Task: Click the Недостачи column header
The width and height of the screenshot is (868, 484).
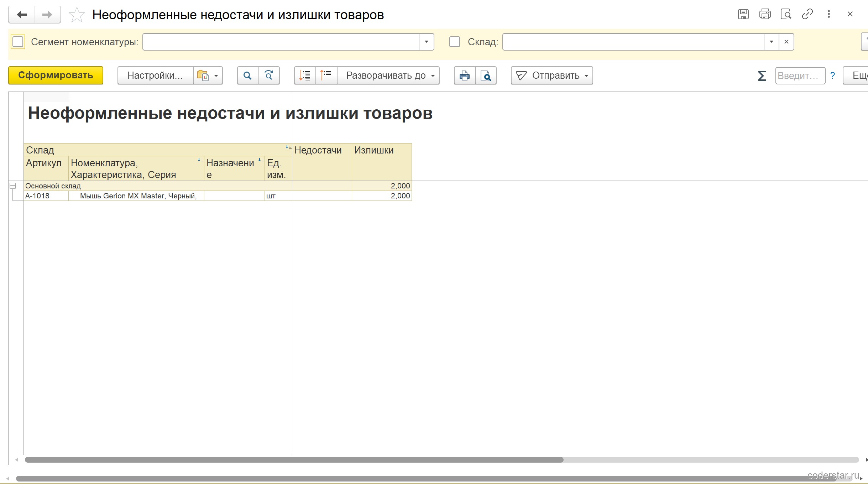Action: (x=322, y=162)
